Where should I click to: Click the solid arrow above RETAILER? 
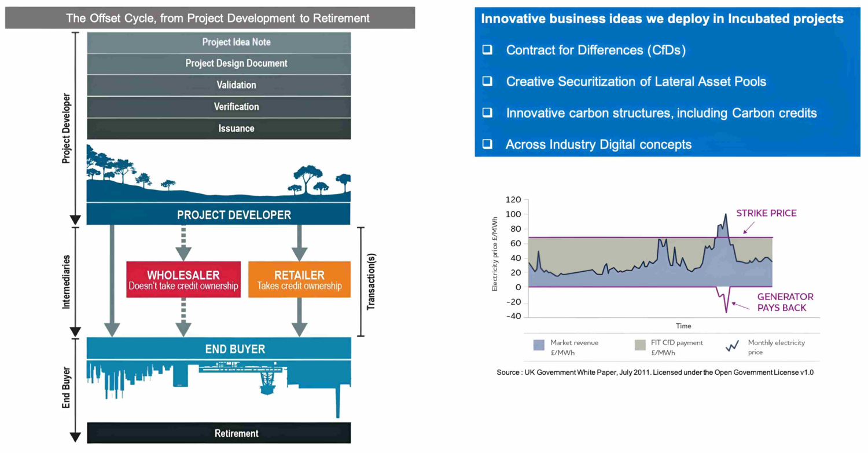(299, 242)
